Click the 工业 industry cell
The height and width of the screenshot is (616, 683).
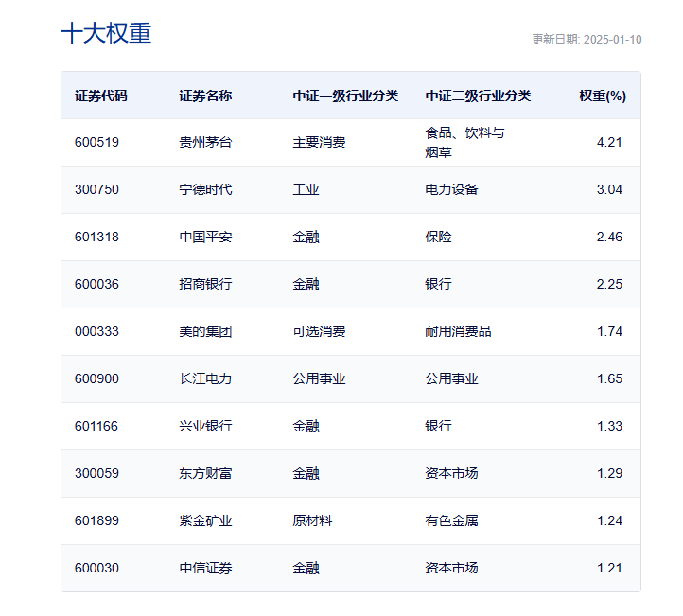tap(306, 189)
